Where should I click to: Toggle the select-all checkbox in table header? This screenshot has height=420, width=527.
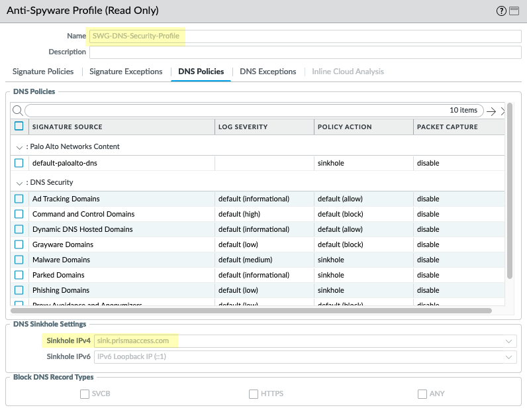[x=19, y=127]
